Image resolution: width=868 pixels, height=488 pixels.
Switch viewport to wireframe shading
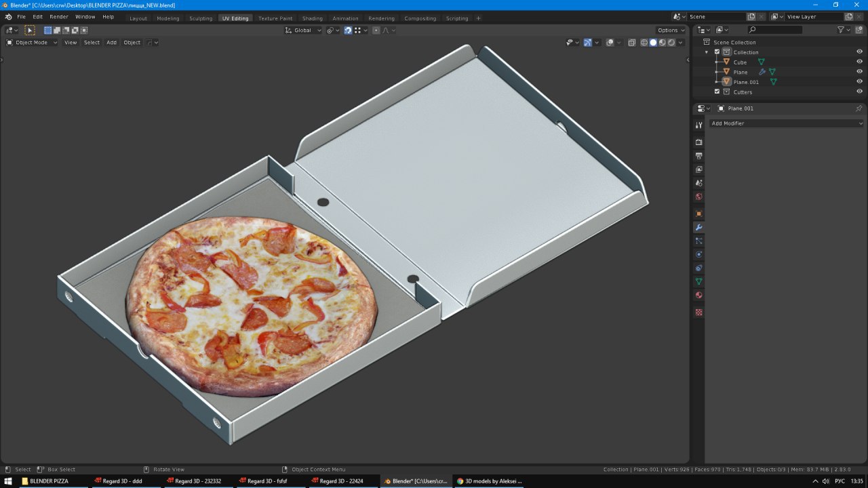(x=644, y=42)
